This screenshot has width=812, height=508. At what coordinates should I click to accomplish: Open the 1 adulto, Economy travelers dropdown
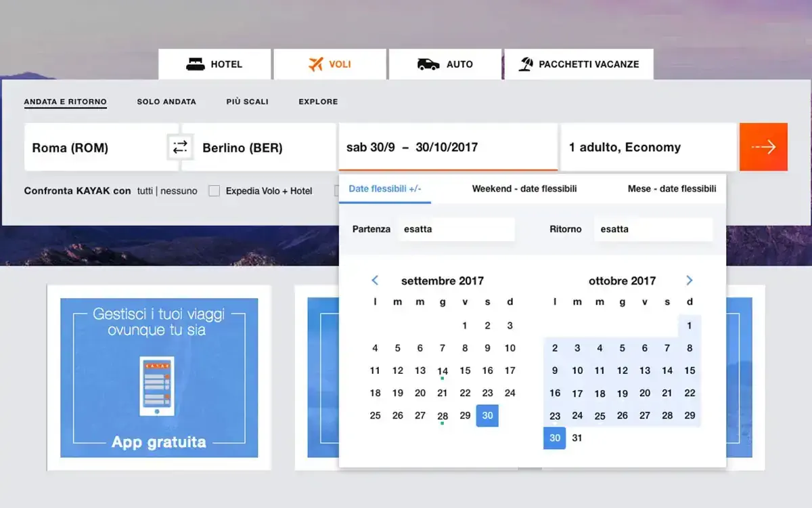pyautogui.click(x=648, y=147)
